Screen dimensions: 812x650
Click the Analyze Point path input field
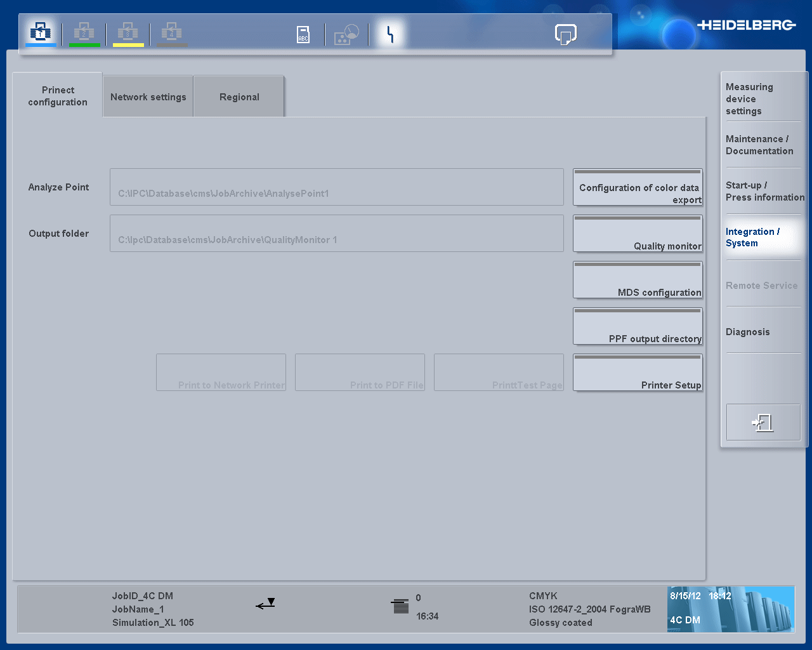[336, 187]
